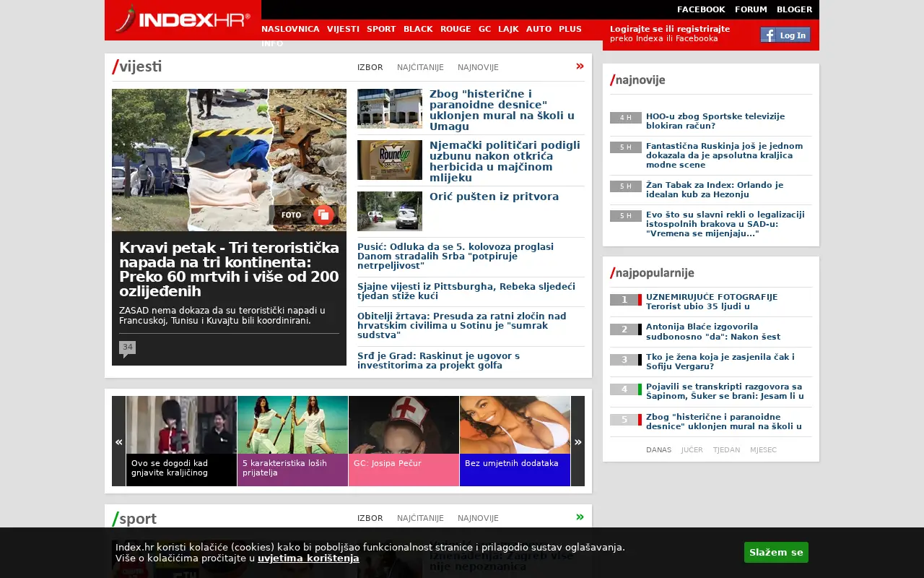Open the 34 comments bubble
This screenshot has height=578, width=924.
[127, 348]
